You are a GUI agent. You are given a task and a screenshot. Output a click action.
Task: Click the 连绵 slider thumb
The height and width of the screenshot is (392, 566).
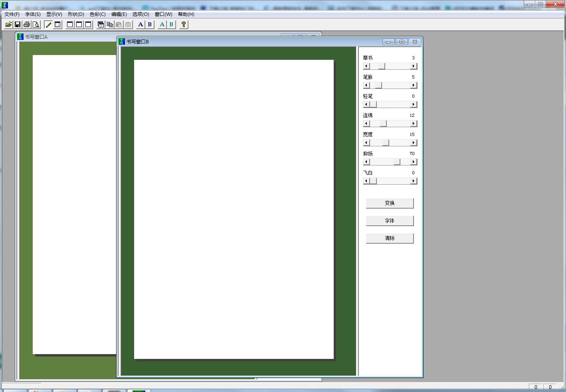point(383,124)
